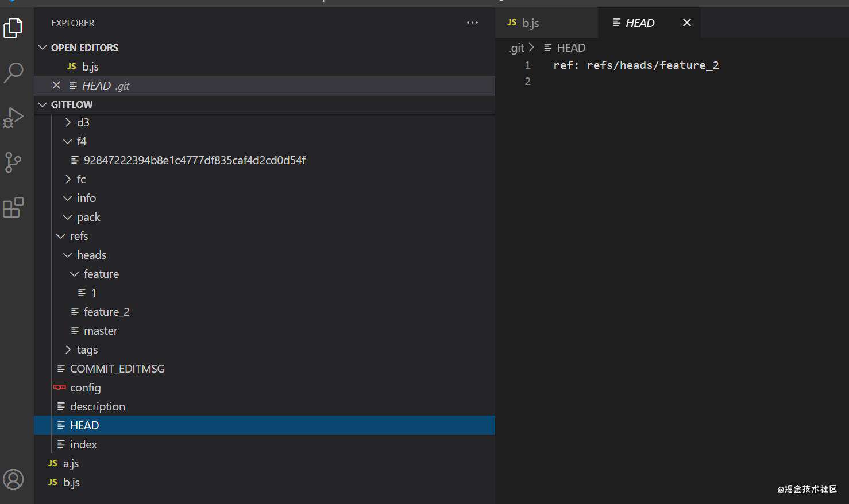Open the feature_2 ref file

tap(264, 312)
